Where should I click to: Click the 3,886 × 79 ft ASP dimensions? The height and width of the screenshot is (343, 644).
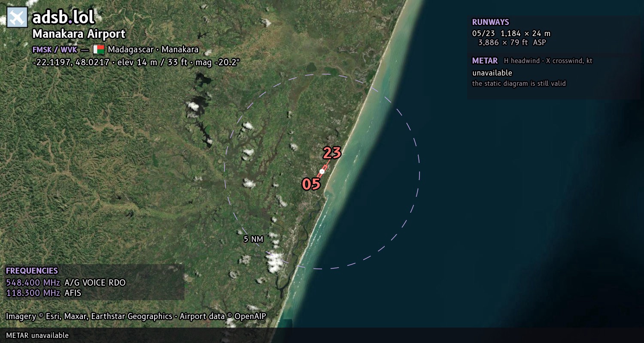coord(512,42)
